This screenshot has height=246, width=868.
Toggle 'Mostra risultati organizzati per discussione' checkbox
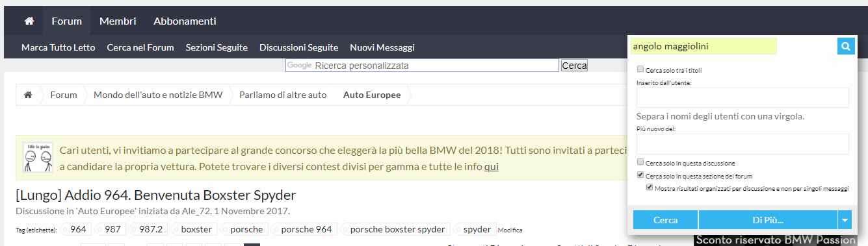(650, 188)
